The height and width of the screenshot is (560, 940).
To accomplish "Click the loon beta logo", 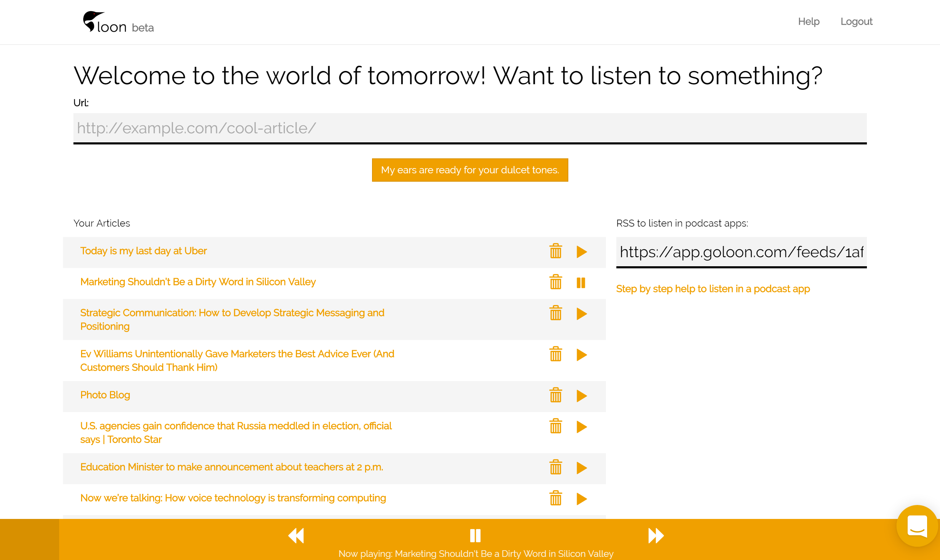I will point(118,22).
